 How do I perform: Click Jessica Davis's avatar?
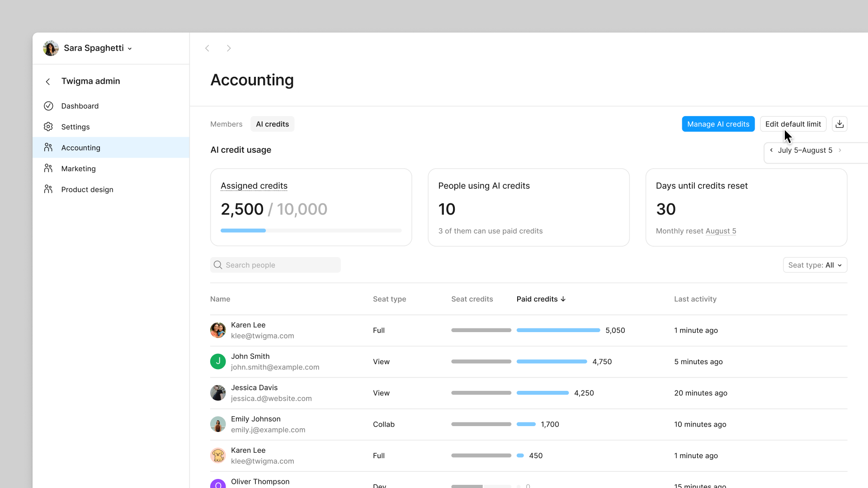tap(218, 393)
